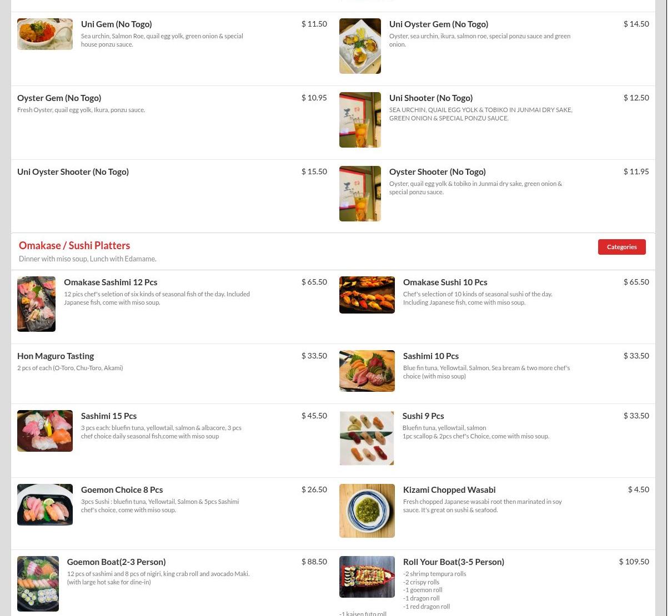
Task: Open the Omakase Sushi 10 Pcs photo
Action: pos(367,295)
